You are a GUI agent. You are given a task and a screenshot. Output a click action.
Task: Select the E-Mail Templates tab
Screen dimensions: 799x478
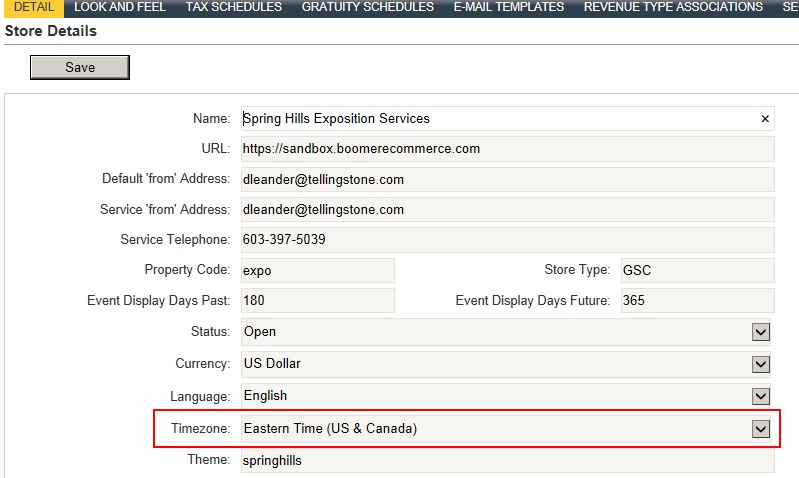[509, 7]
